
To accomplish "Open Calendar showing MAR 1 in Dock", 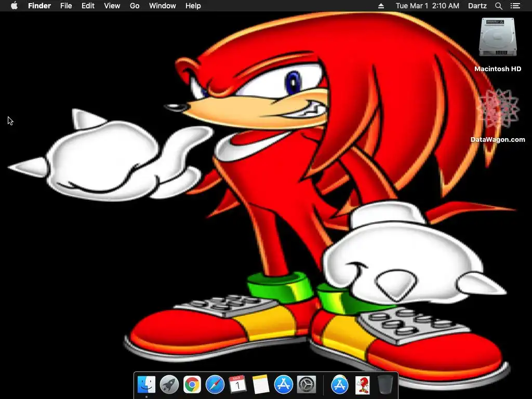I will tap(237, 384).
